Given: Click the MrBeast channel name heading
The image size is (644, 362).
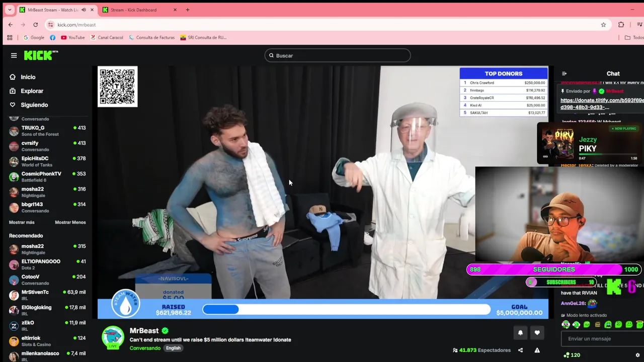Looking at the screenshot, I should [144, 331].
